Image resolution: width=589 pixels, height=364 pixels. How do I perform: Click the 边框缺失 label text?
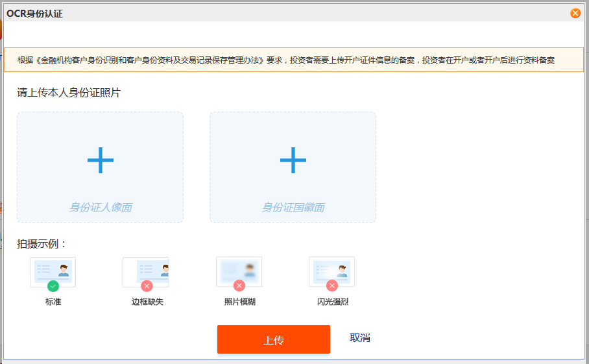(147, 302)
